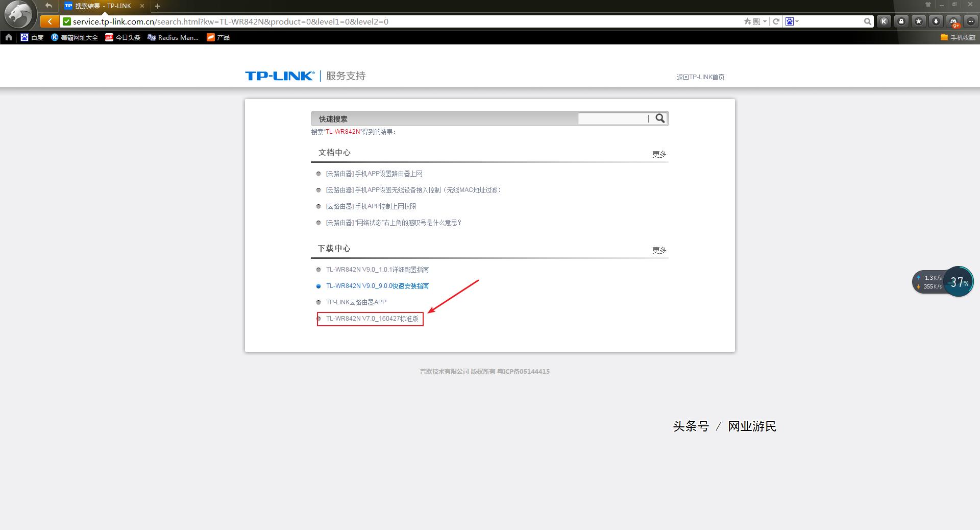Open the more options ellipsis button
This screenshot has width=980, height=530.
[971, 21]
